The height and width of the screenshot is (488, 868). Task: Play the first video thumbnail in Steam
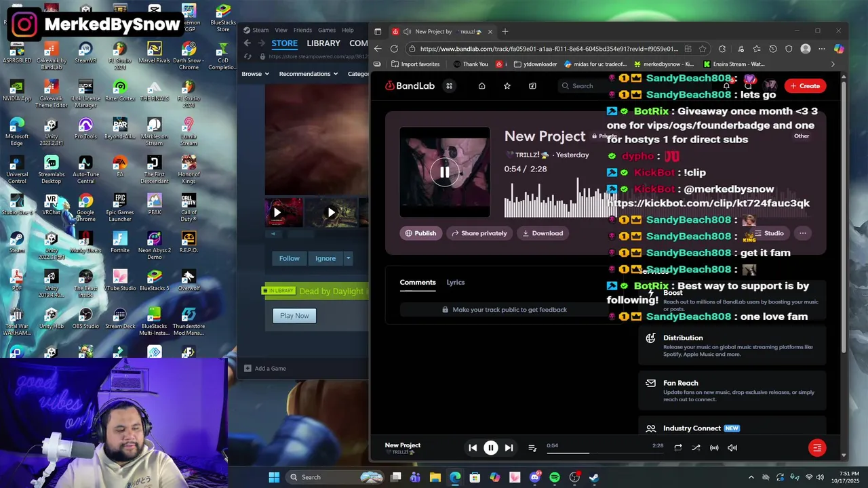tap(283, 212)
